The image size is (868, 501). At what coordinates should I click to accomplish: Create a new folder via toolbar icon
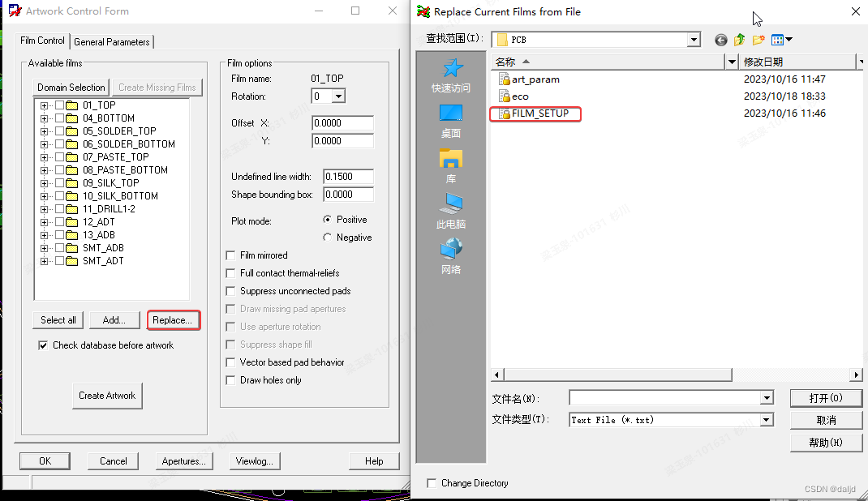[758, 40]
